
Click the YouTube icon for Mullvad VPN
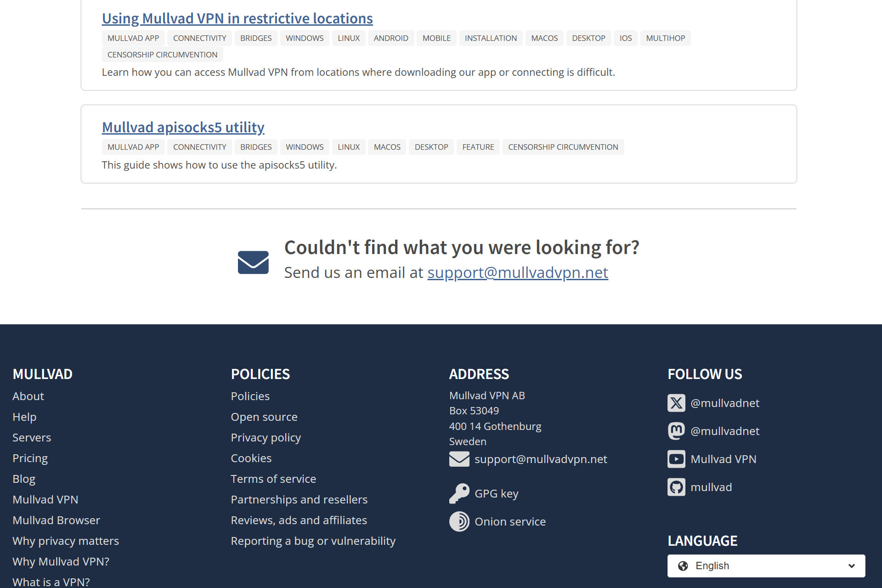point(677,459)
